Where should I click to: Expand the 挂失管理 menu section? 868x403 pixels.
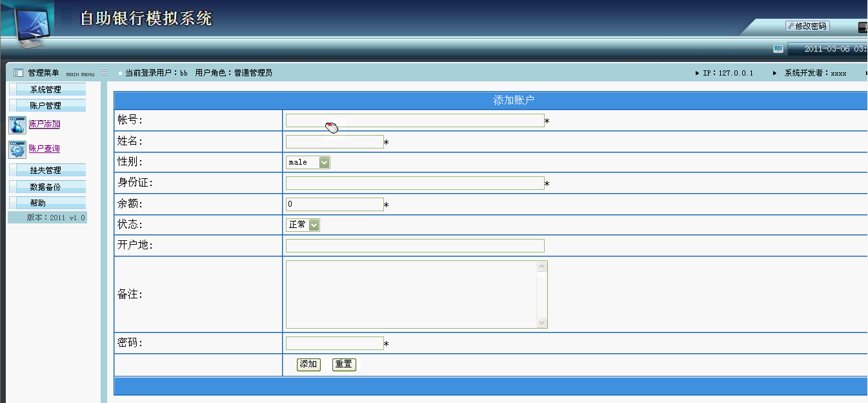(x=47, y=170)
